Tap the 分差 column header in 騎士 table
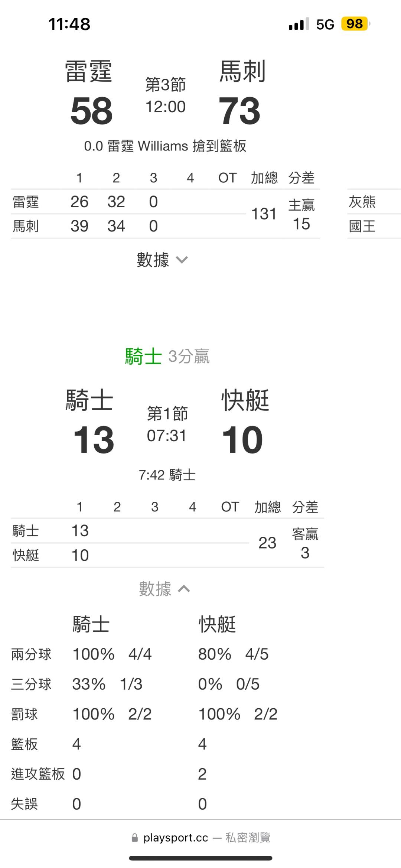Viewport: 401px width, 868px height. pyautogui.click(x=305, y=507)
